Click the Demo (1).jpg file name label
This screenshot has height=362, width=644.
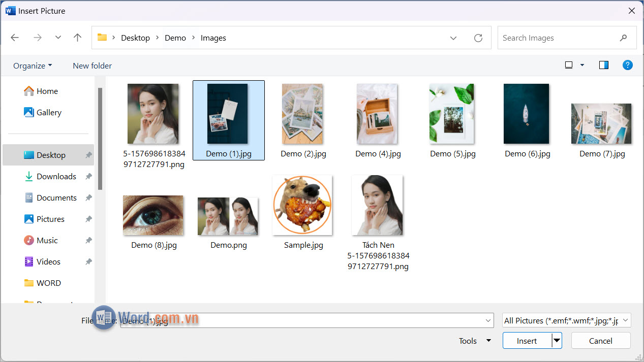[x=229, y=154]
